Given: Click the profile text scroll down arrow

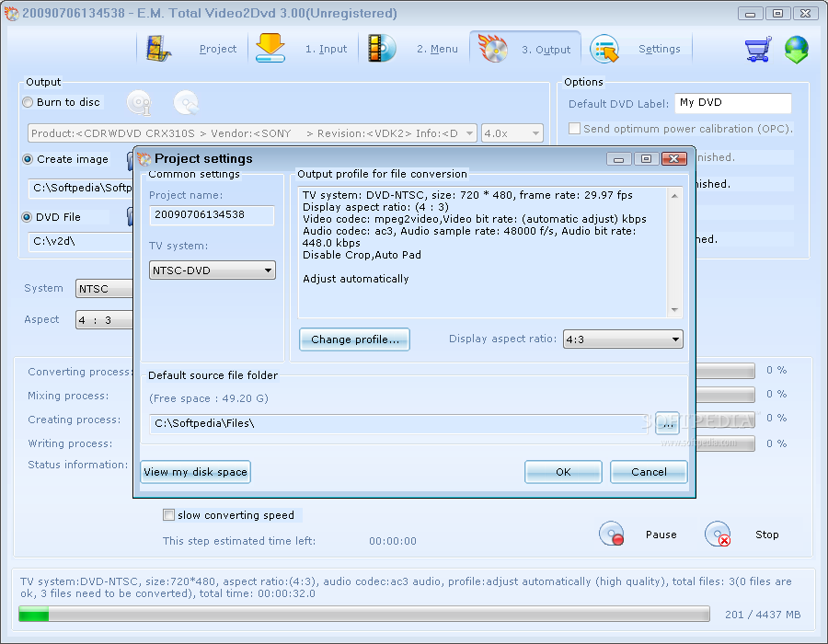Looking at the screenshot, I should [x=674, y=310].
